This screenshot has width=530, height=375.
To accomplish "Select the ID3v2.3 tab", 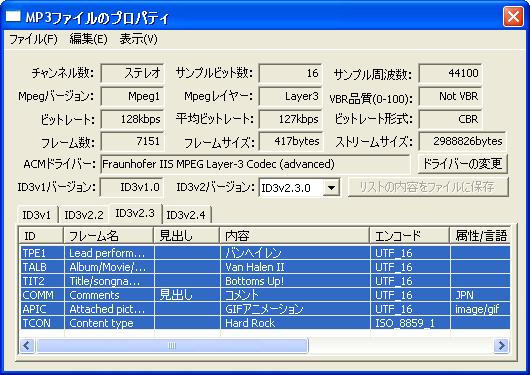I will click(135, 213).
